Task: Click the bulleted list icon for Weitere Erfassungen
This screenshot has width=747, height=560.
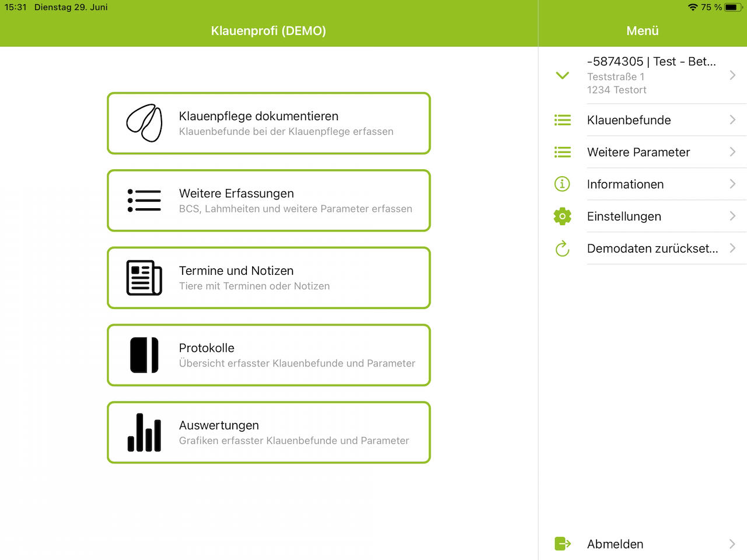Action: click(144, 201)
